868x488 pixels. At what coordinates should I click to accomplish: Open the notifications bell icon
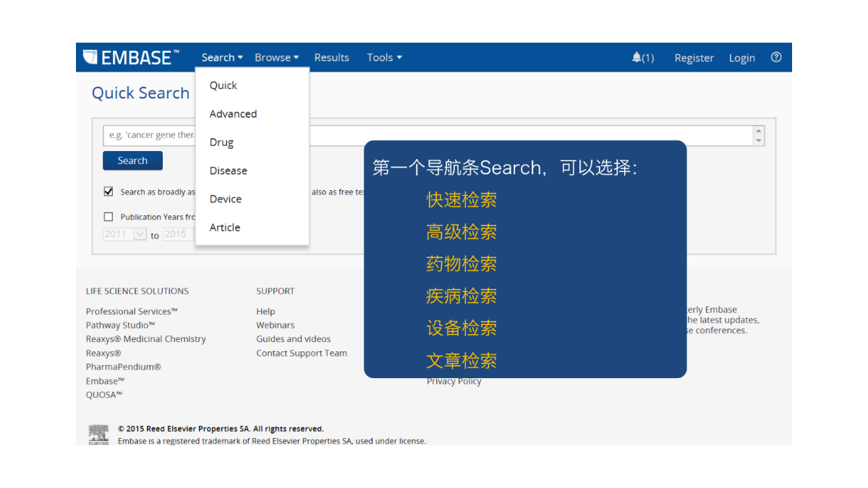pos(637,57)
